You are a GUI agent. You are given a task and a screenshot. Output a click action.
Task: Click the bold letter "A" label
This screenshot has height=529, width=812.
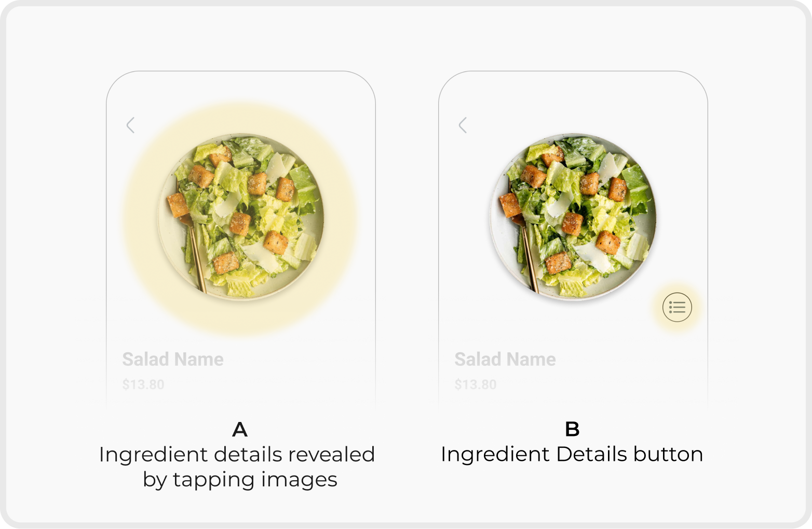[x=240, y=429]
